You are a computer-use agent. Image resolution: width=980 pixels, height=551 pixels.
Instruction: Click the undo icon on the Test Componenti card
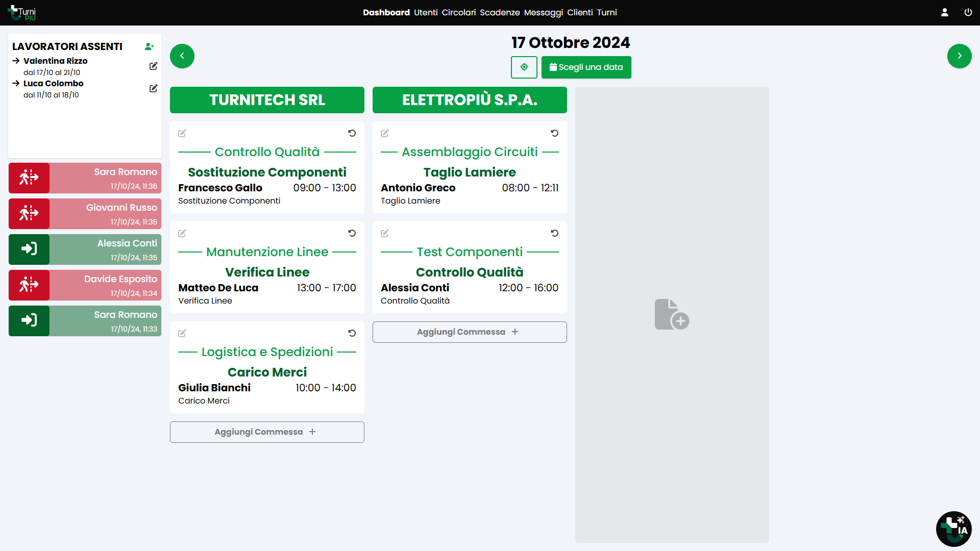pos(555,233)
